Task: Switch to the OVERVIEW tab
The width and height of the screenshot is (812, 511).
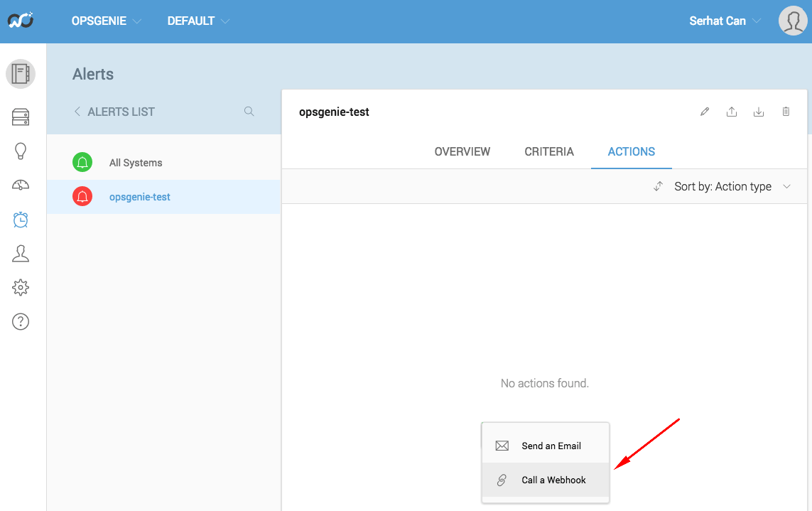Action: [462, 151]
